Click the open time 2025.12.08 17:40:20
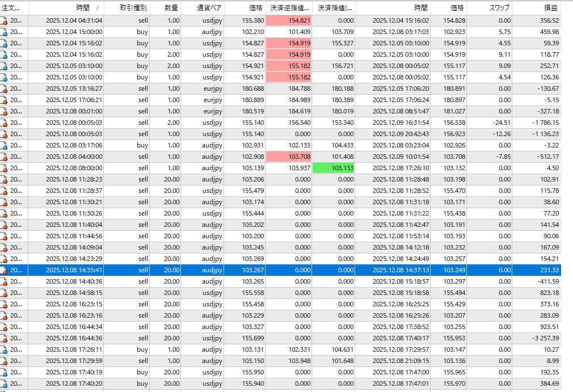 click(x=74, y=383)
